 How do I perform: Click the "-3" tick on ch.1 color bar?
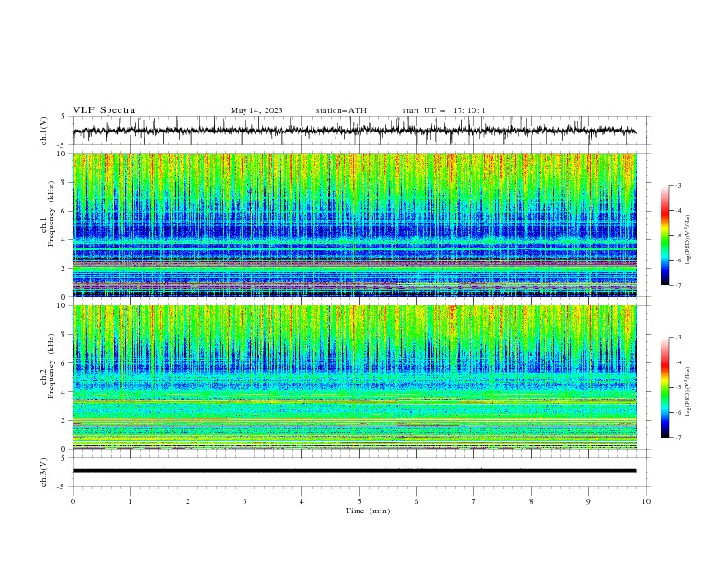pos(677,185)
